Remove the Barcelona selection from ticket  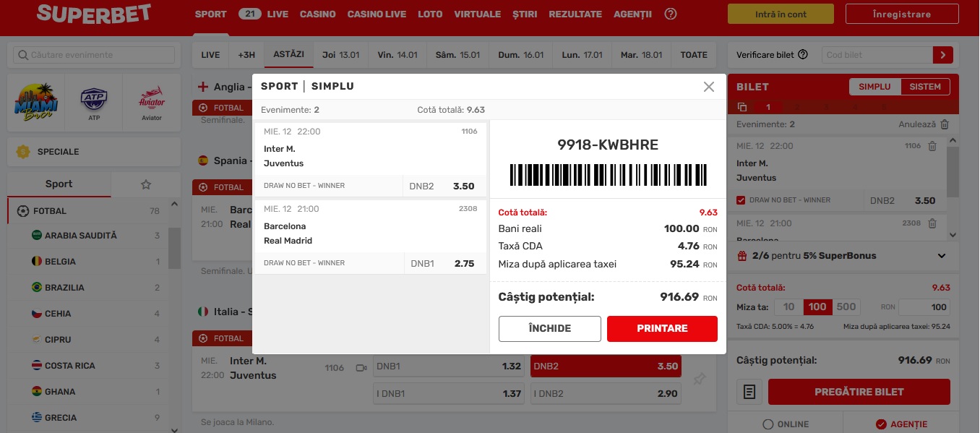pos(932,223)
